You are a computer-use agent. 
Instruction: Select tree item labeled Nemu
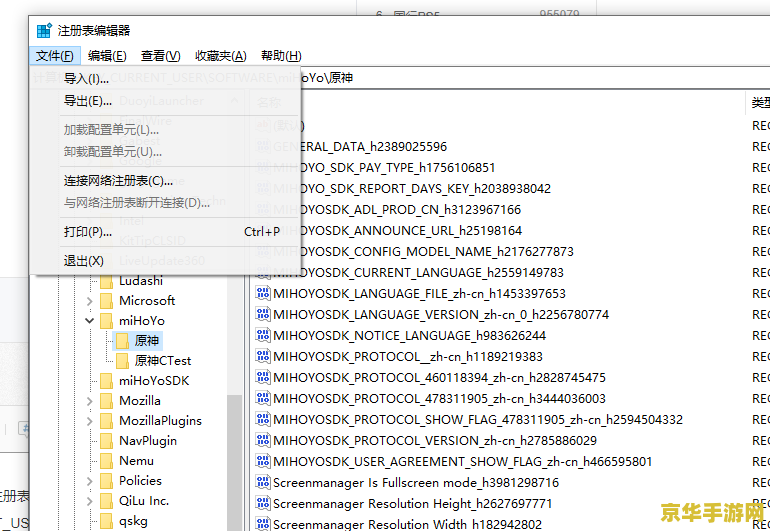(x=137, y=461)
